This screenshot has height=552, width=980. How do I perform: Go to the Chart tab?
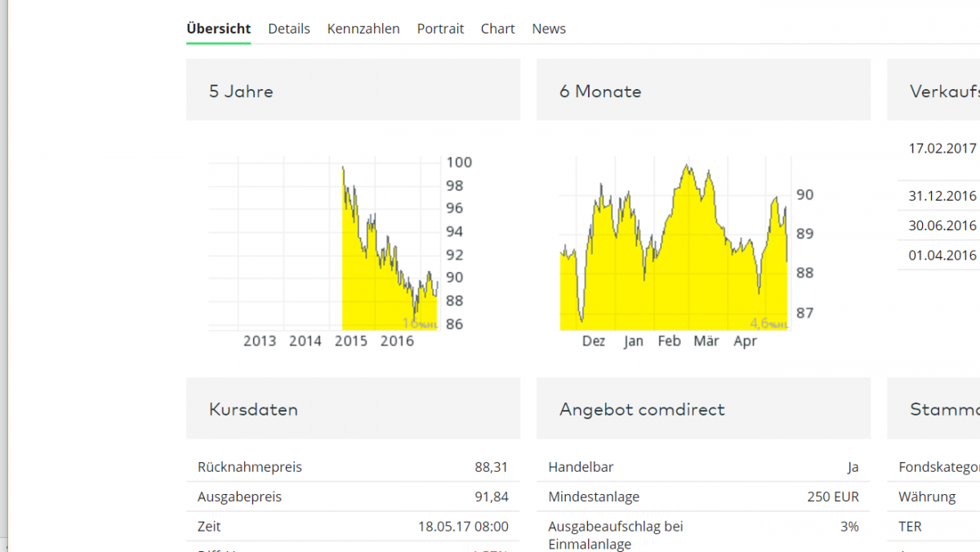[x=497, y=29]
